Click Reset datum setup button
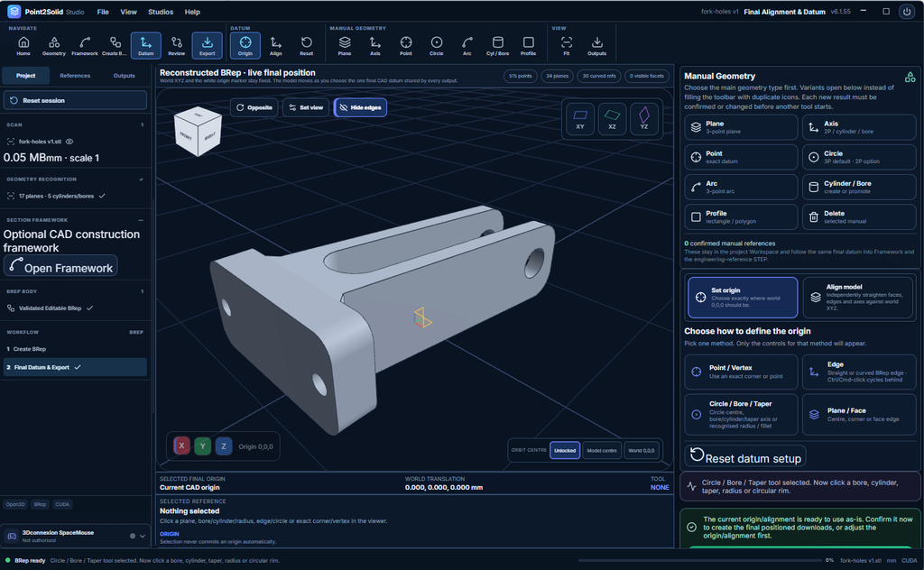 745,456
